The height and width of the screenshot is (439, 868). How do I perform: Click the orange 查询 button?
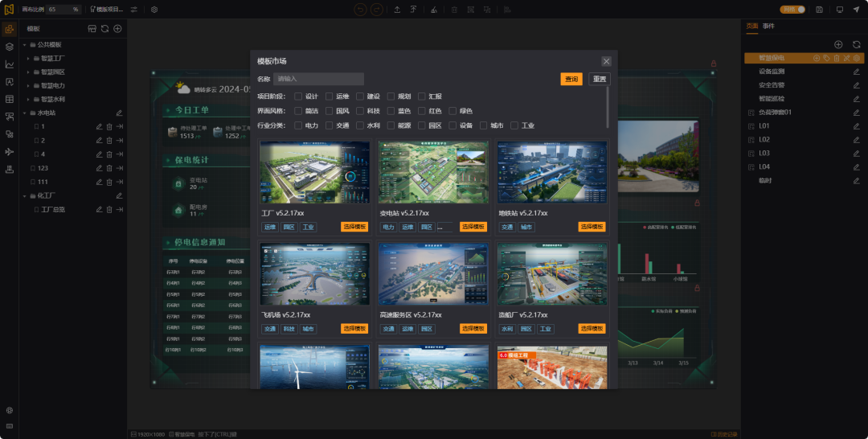(x=571, y=79)
